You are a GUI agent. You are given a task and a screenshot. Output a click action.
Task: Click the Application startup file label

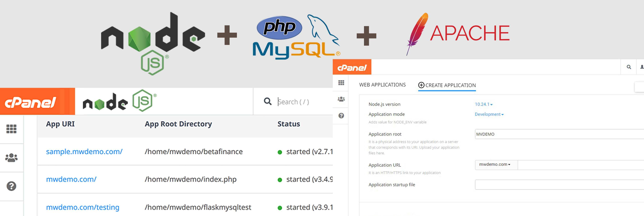point(391,185)
